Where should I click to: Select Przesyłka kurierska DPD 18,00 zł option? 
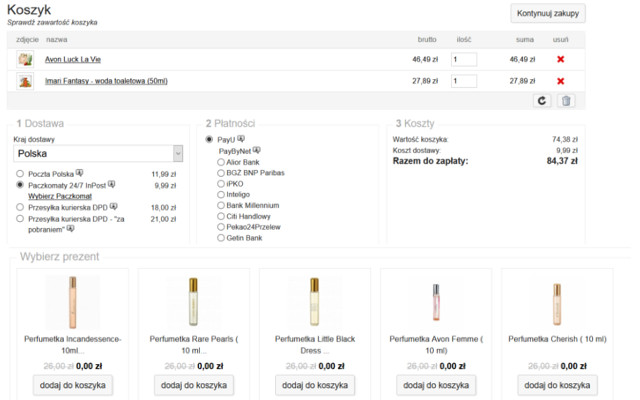(x=20, y=207)
